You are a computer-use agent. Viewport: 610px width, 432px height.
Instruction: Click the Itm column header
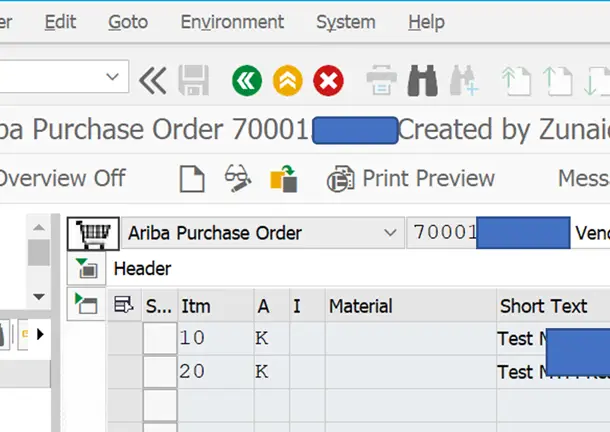click(x=216, y=306)
